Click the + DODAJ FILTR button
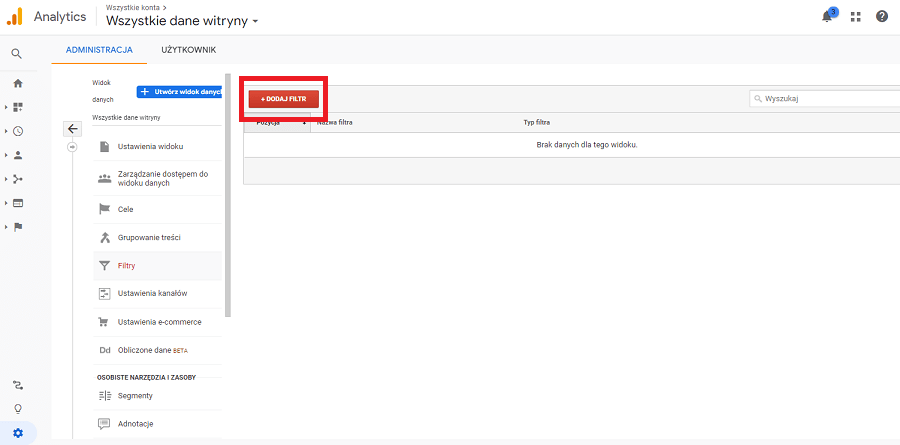Viewport: 900px width, 445px height. pos(284,99)
